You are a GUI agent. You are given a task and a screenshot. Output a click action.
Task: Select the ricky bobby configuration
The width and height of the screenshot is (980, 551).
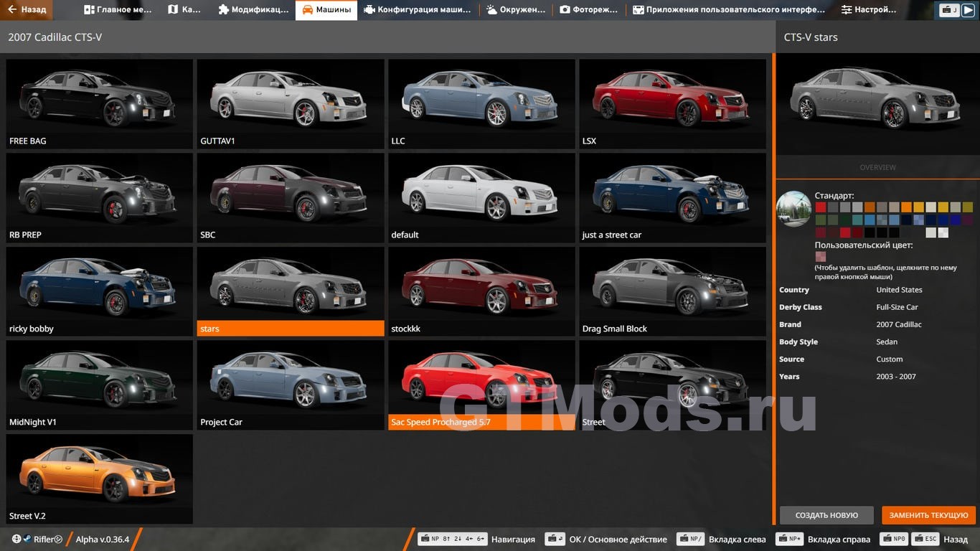pyautogui.click(x=99, y=292)
